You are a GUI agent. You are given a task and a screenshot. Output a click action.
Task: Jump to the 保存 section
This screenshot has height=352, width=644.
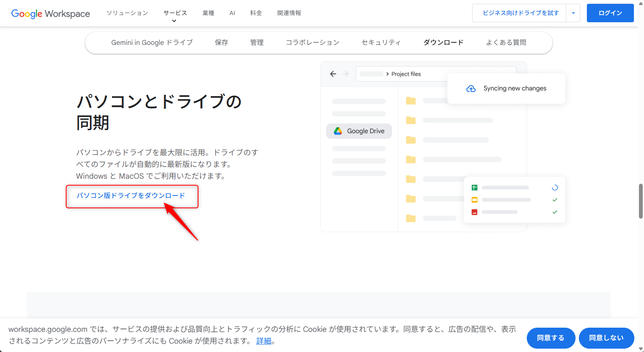pos(221,42)
